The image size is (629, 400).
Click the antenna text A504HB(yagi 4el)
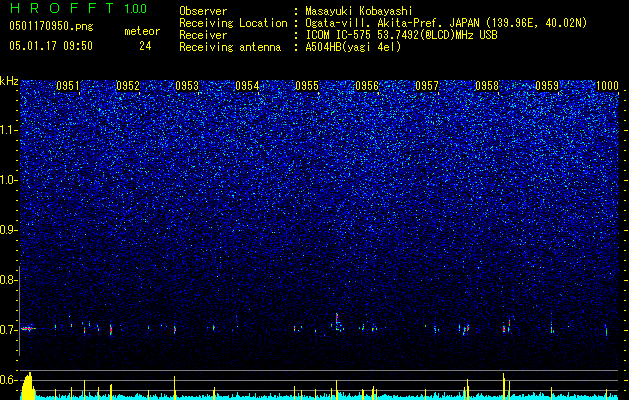(353, 47)
